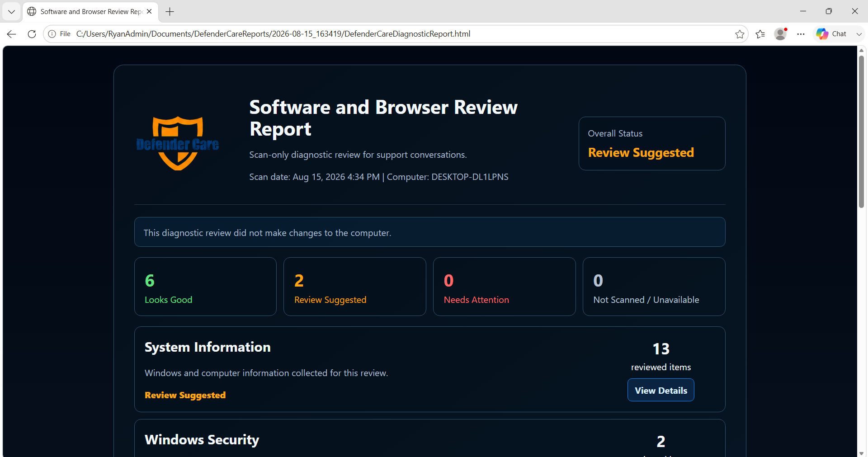Screen dimensions: 868x457
Task: Expand the dropdown arrow beside Chat
Action: click(x=859, y=34)
